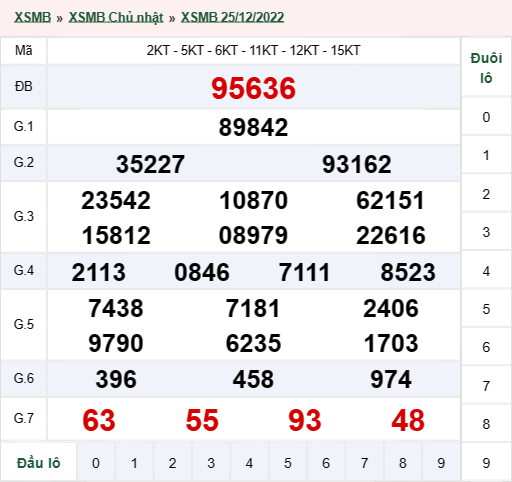Select digit 7 in Đuôi lô column
This screenshot has width=512, height=482.
pos(486,386)
